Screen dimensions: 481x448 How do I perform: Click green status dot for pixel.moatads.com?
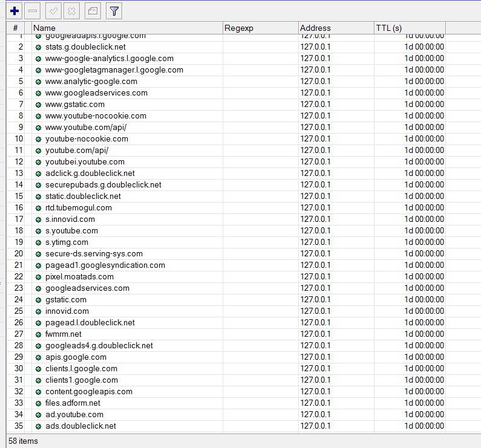pos(38,277)
